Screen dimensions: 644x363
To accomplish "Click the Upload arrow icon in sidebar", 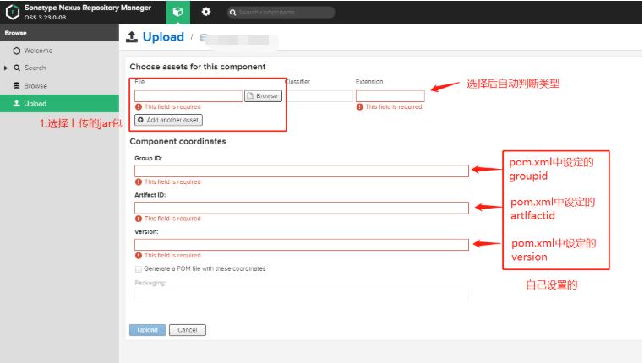I will click(x=16, y=103).
